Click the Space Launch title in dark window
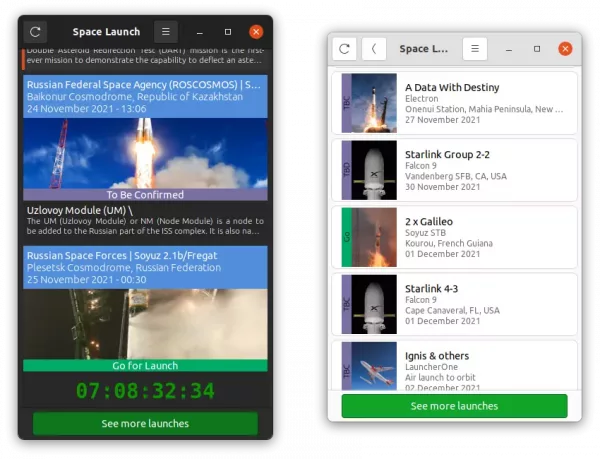 click(106, 32)
